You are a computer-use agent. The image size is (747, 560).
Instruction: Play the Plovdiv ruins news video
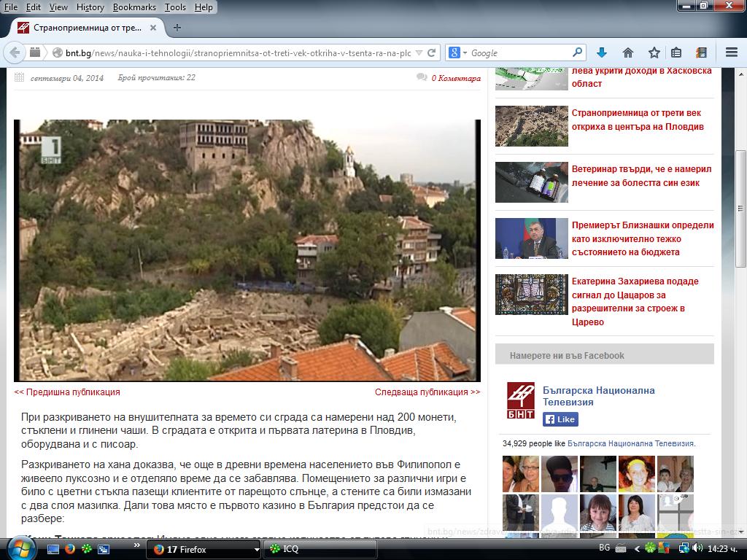247,251
